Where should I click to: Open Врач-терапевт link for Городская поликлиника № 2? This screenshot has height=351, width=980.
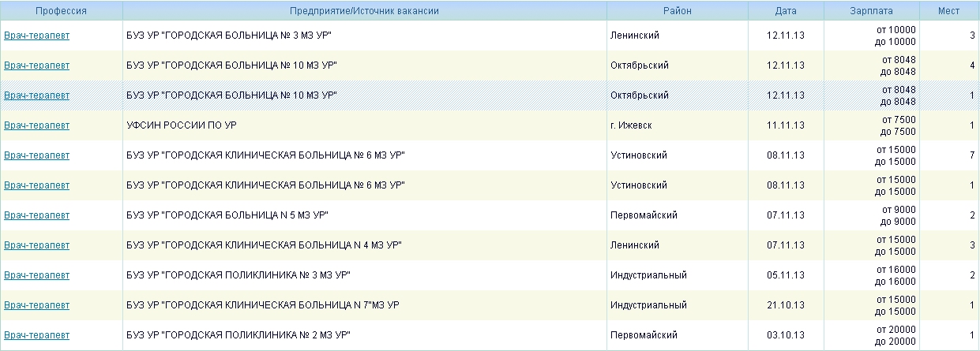(36, 335)
